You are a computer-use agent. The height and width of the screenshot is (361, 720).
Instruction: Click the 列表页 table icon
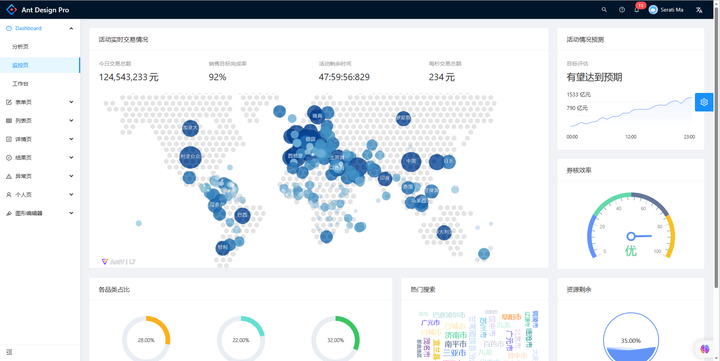coord(9,121)
